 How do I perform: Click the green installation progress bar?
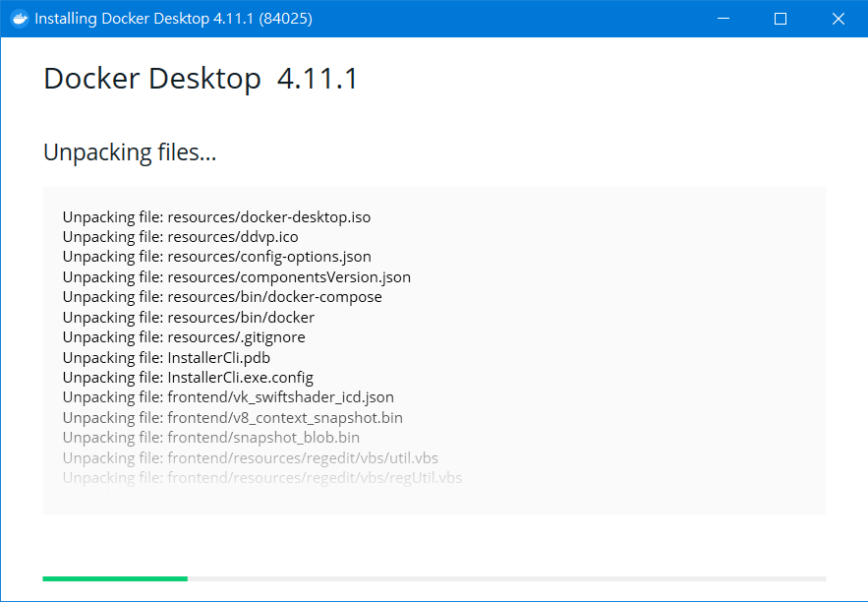[x=115, y=578]
